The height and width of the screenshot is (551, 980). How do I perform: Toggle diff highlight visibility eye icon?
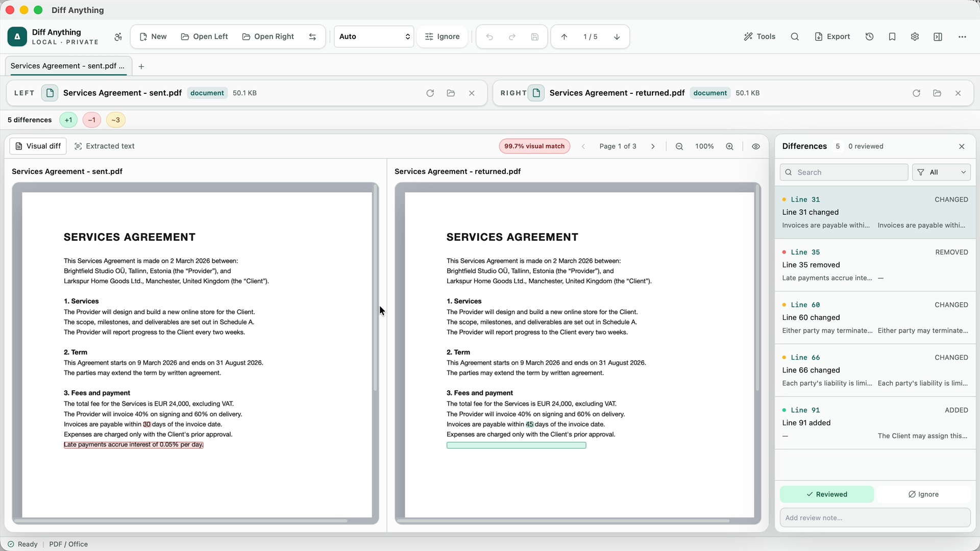(756, 146)
